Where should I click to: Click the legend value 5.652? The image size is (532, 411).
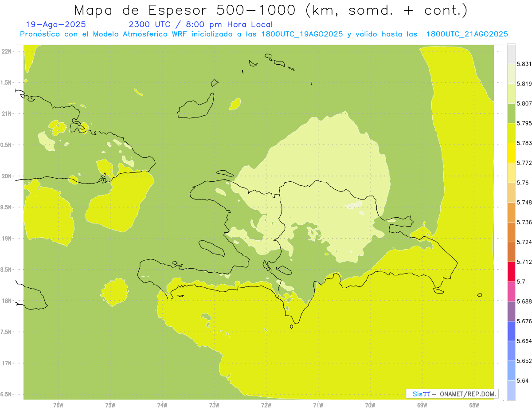coord(524,361)
